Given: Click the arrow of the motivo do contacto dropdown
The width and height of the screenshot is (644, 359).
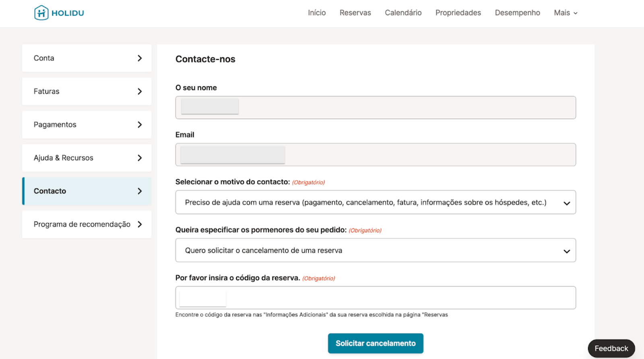Looking at the screenshot, I should [567, 203].
